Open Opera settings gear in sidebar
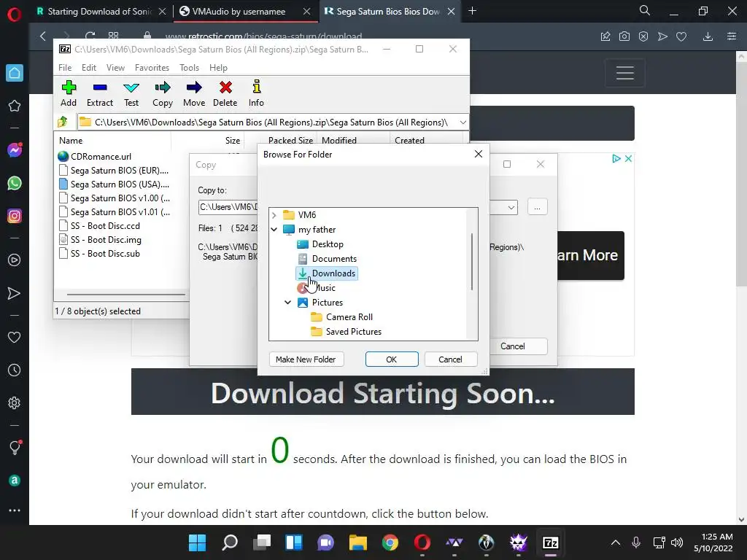The width and height of the screenshot is (747, 560). click(15, 402)
